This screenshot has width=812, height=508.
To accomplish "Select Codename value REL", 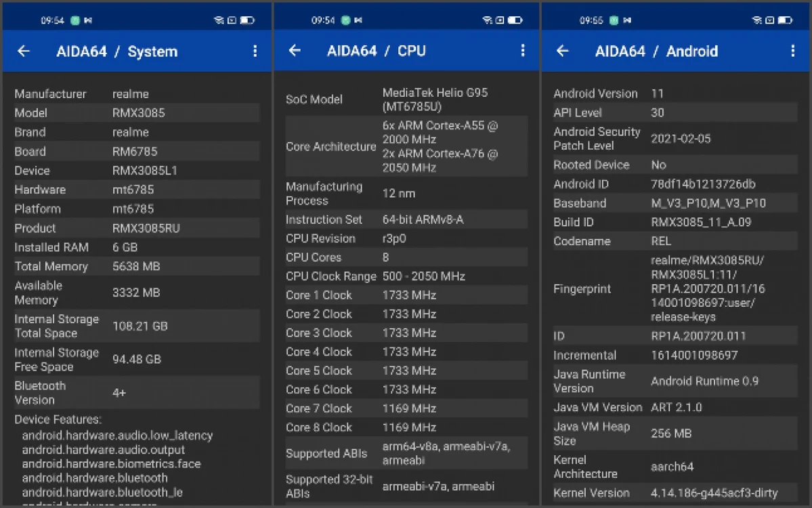I will click(x=661, y=241).
